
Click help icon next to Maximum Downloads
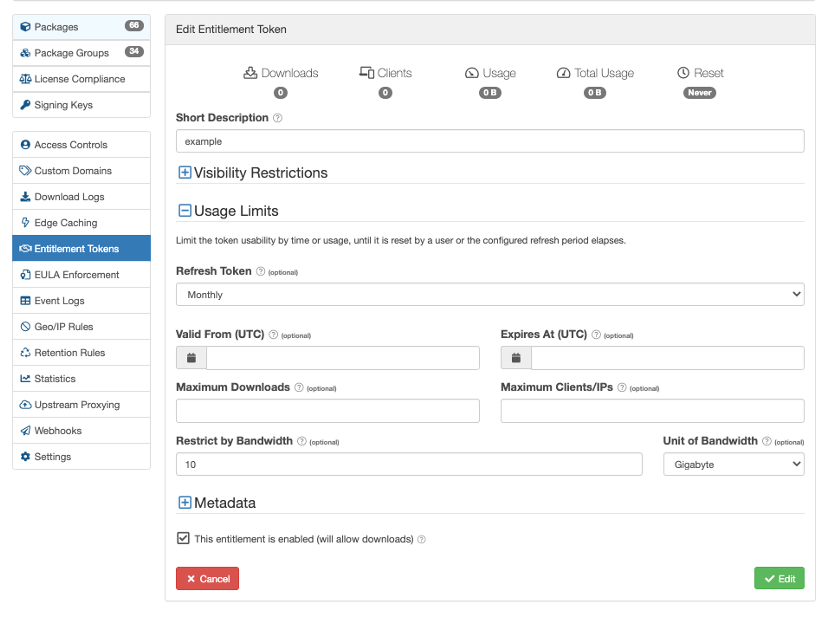[299, 387]
